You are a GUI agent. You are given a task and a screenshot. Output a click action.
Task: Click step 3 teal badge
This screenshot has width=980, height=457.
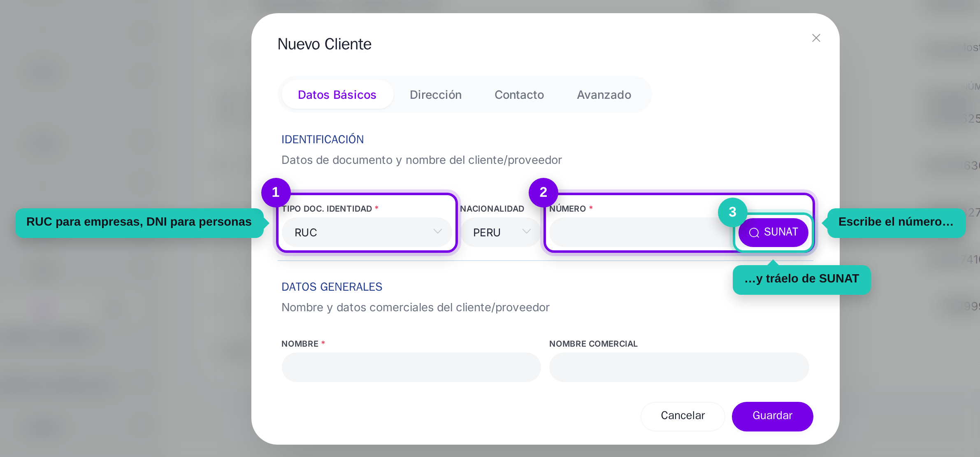coord(732,212)
